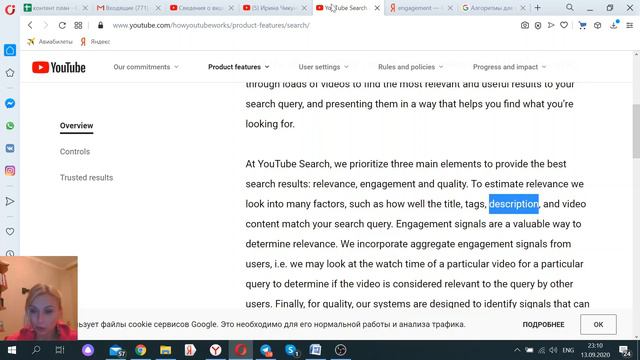The image size is (640, 360).
Task: Open the My Flow send icon in address bar
Action: tap(551, 25)
